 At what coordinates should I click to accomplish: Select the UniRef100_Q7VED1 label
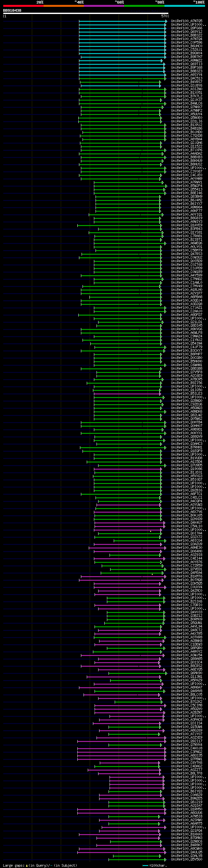(x=187, y=569)
